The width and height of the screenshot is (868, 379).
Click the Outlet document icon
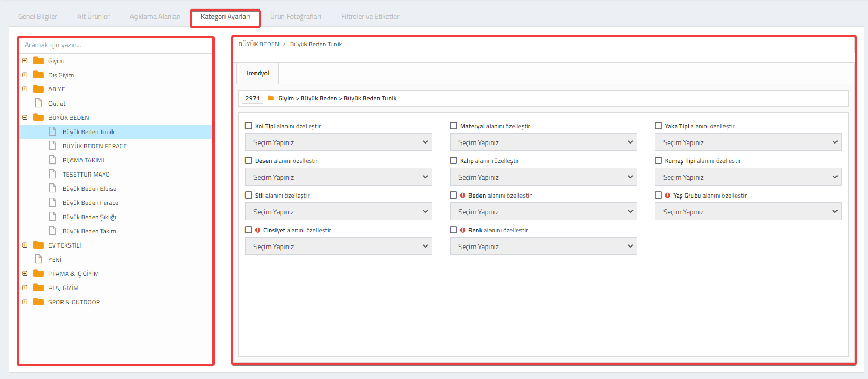pyautogui.click(x=38, y=103)
